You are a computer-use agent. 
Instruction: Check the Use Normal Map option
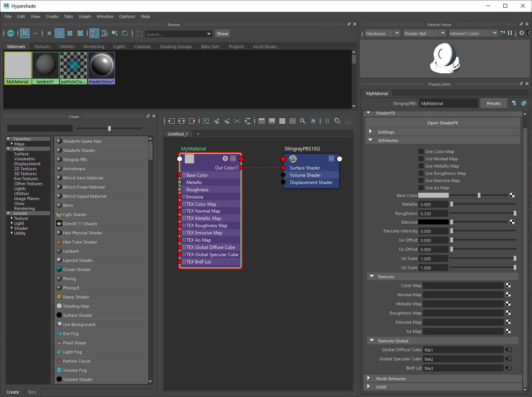click(x=421, y=159)
